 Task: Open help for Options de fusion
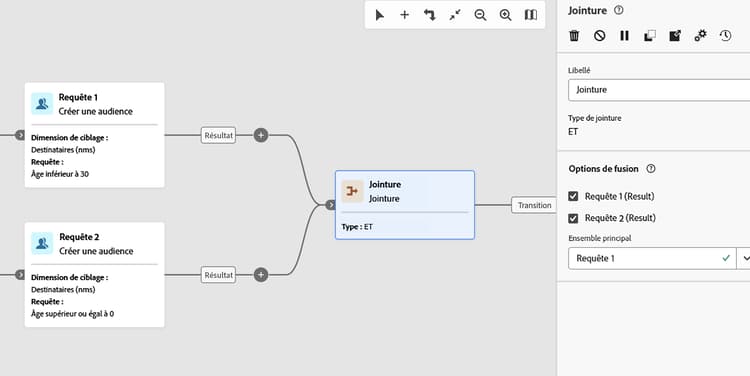point(651,168)
